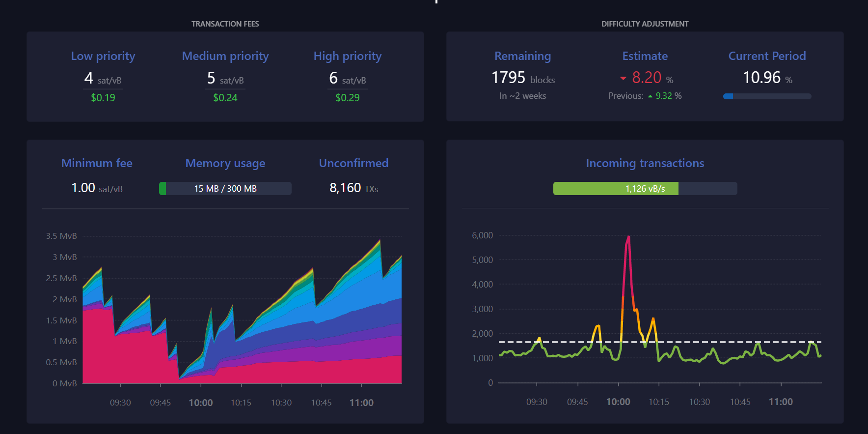868x434 pixels.
Task: Click the 10.96 % current period value
Action: (767, 78)
